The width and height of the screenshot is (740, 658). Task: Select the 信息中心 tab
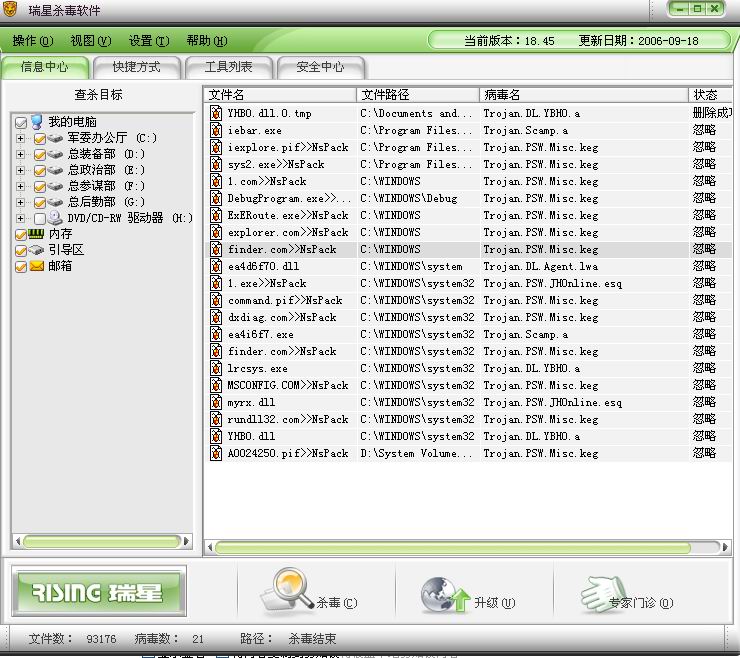point(44,67)
